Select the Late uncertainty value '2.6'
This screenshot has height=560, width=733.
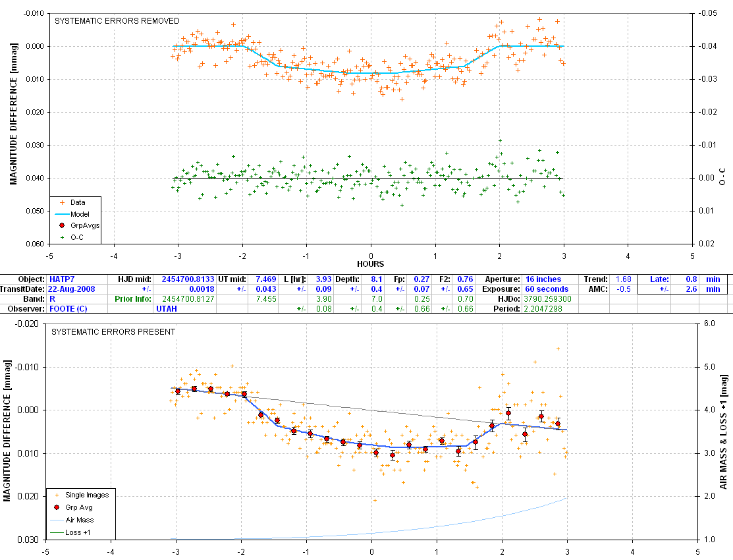(692, 289)
